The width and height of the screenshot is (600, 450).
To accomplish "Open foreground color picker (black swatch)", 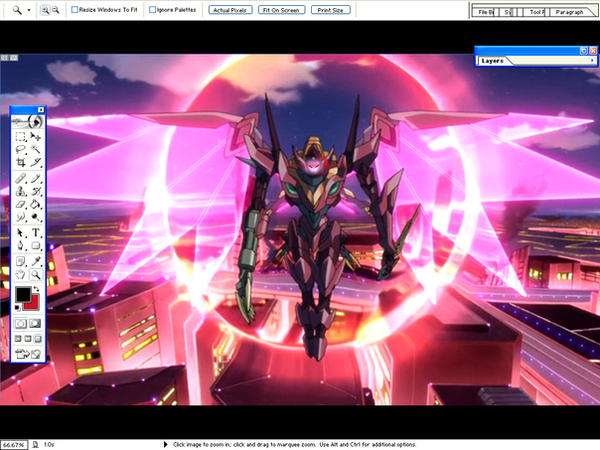I will click(23, 294).
